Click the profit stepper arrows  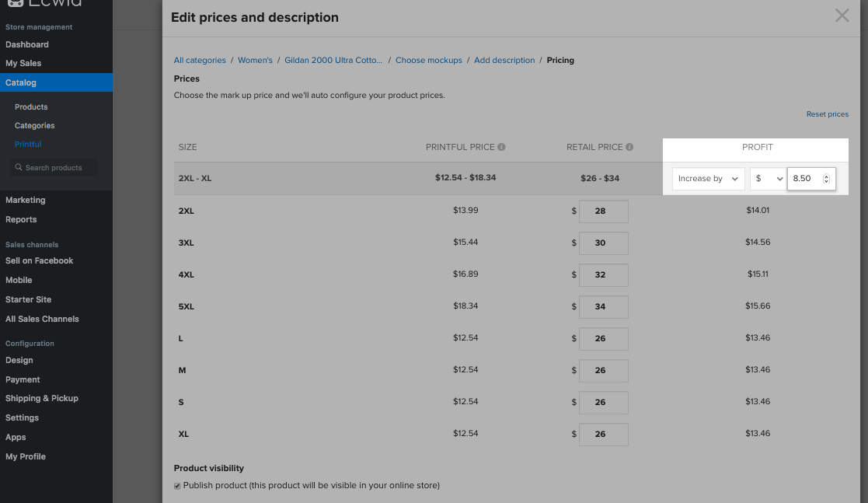tap(826, 178)
